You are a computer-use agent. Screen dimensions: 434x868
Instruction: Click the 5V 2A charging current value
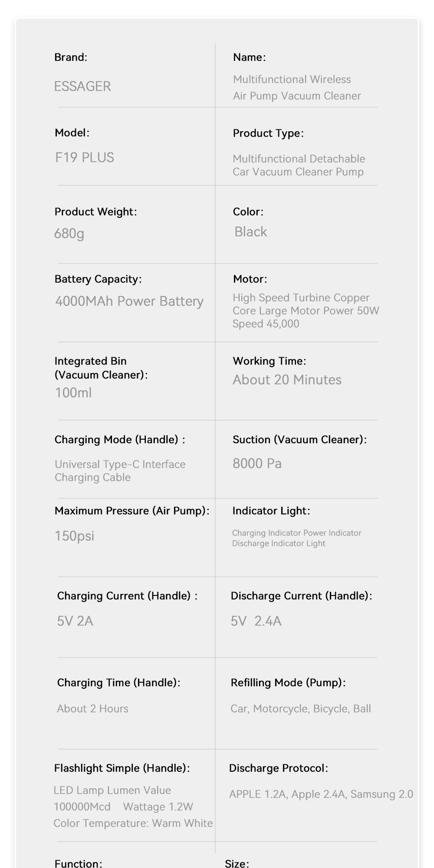(x=75, y=621)
